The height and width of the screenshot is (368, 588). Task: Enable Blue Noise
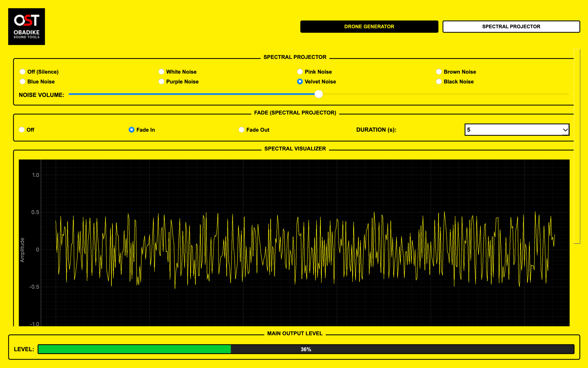click(x=22, y=82)
